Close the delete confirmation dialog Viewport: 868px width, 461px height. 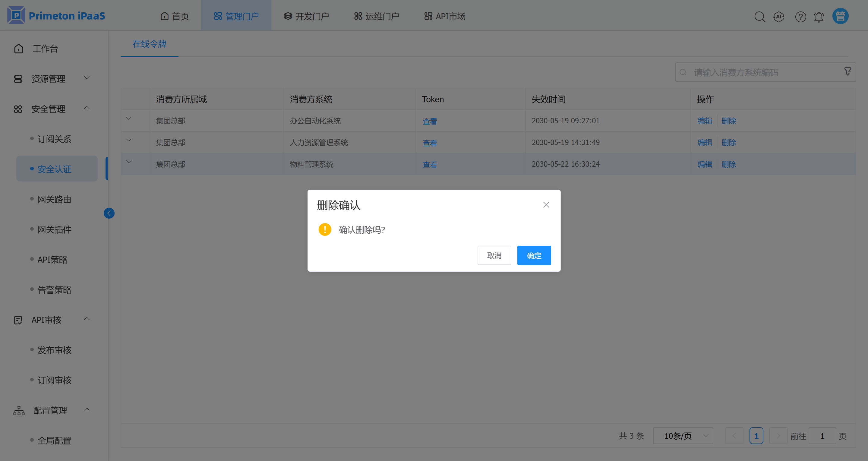point(546,204)
